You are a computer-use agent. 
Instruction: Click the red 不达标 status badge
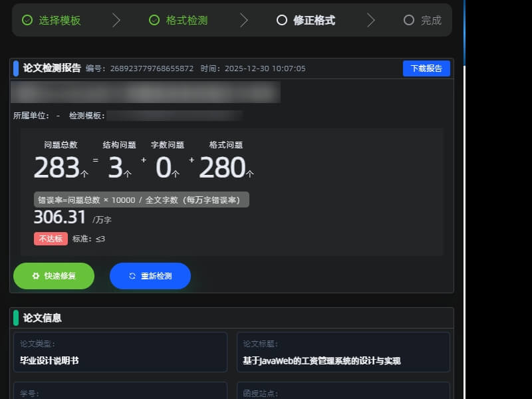click(x=51, y=239)
